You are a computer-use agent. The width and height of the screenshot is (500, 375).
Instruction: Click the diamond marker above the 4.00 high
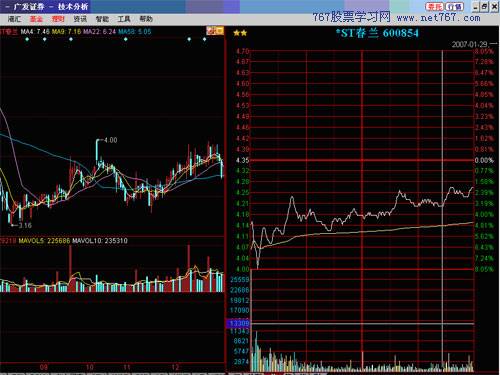pyautogui.click(x=125, y=39)
